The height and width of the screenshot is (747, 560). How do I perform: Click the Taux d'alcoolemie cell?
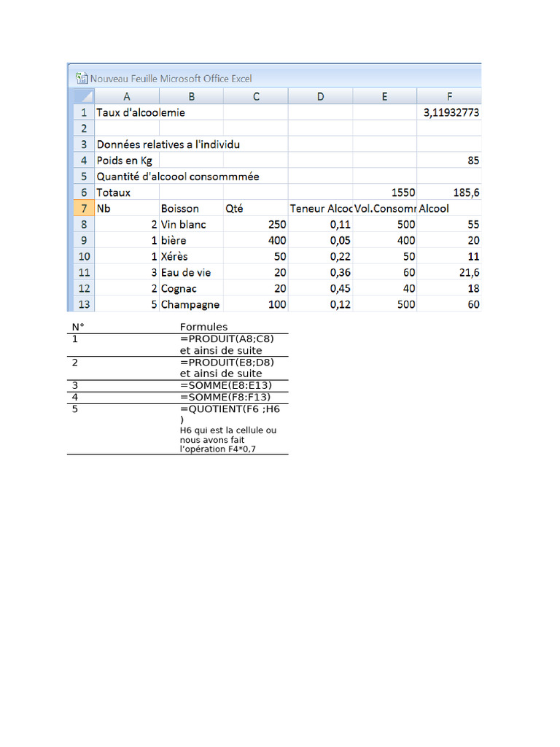click(127, 112)
